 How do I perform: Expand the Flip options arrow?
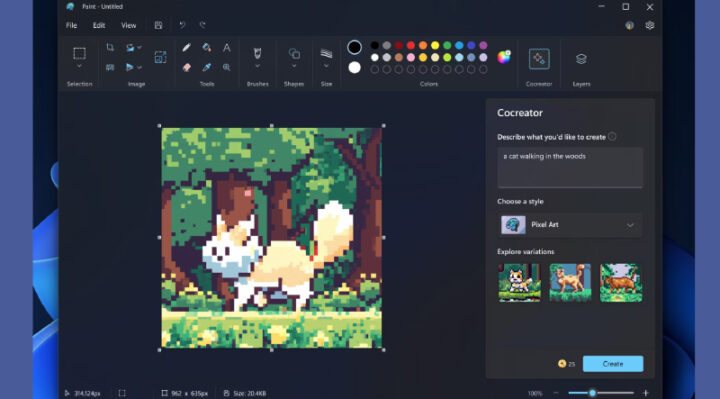point(140,67)
